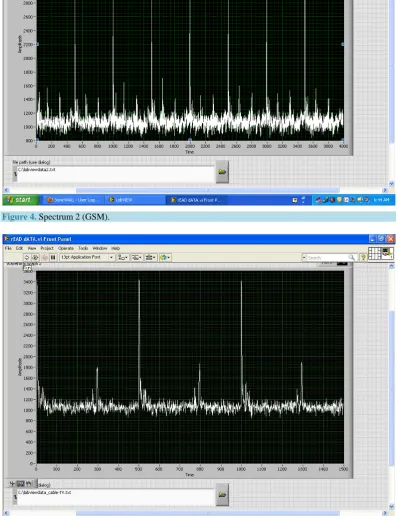The image size is (398, 516).
Task: Open the File menu
Action: point(8,248)
